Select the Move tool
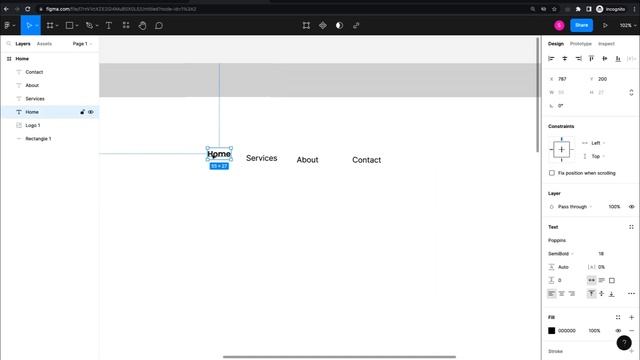 (x=29, y=25)
